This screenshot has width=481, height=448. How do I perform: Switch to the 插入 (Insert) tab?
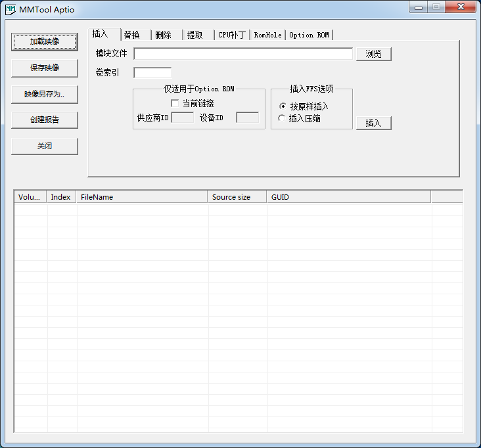coord(104,34)
